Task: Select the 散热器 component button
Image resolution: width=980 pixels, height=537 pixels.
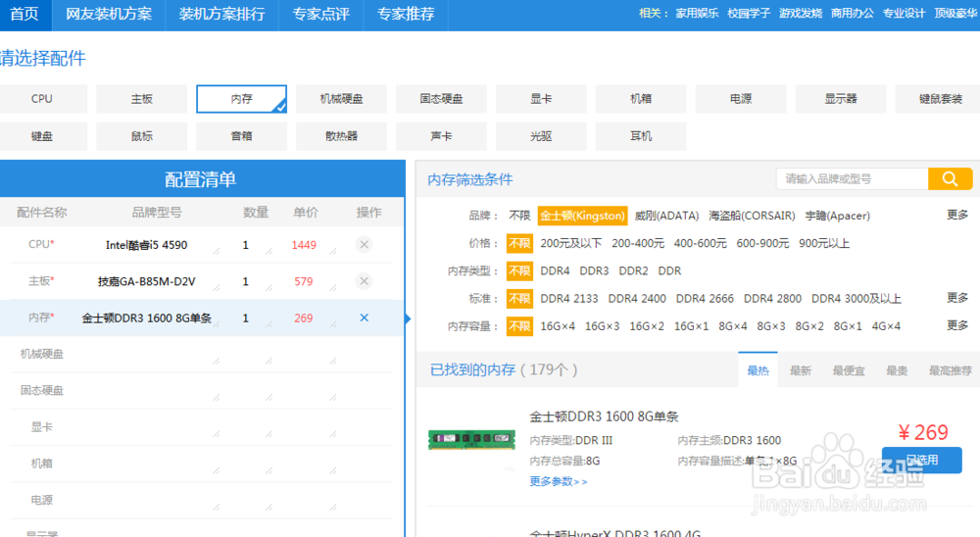Action: pyautogui.click(x=341, y=136)
